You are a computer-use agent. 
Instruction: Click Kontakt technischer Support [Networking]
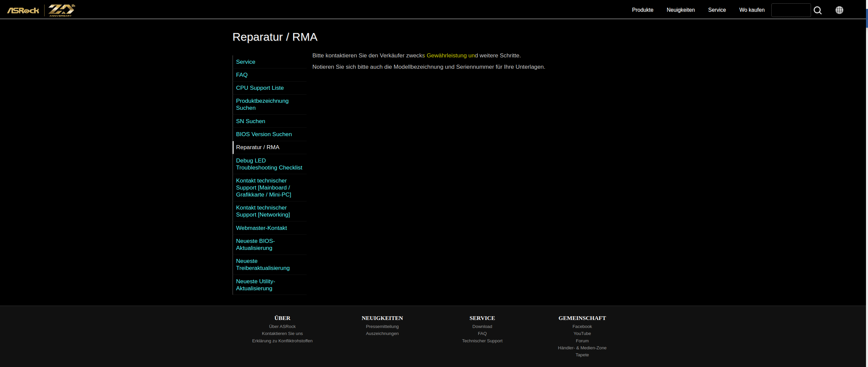(263, 212)
